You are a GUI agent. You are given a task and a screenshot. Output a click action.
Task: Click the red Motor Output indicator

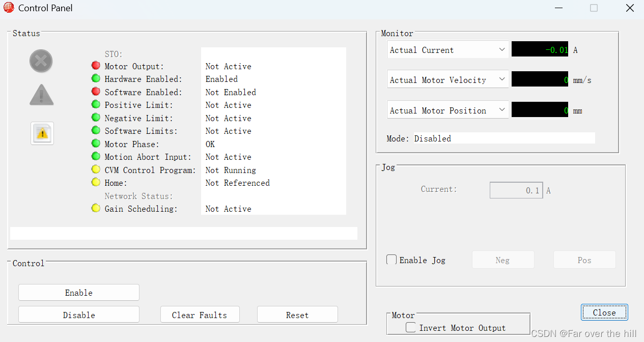(x=96, y=66)
